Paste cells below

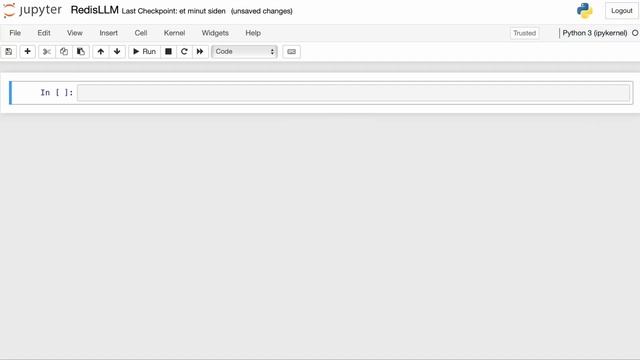coord(81,51)
